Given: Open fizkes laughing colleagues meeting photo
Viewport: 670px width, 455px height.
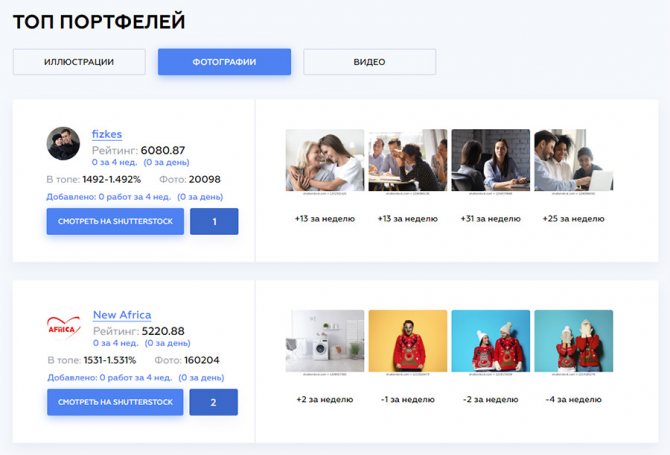Looking at the screenshot, I should [408, 160].
